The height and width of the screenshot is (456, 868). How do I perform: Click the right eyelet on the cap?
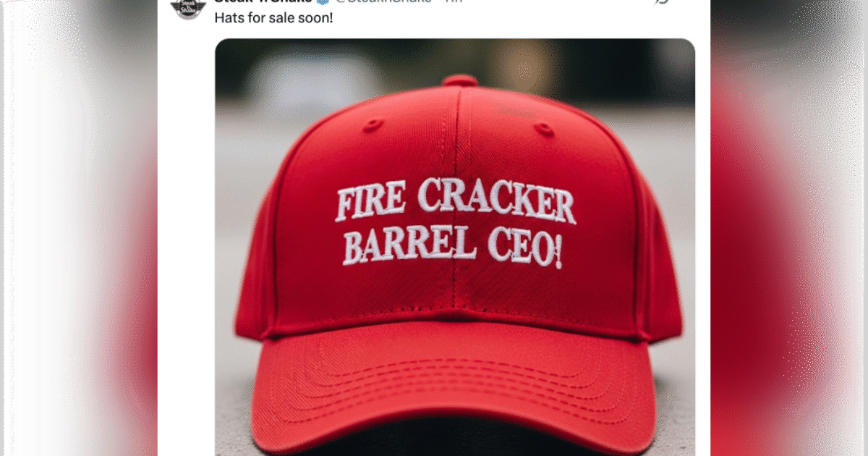(544, 129)
